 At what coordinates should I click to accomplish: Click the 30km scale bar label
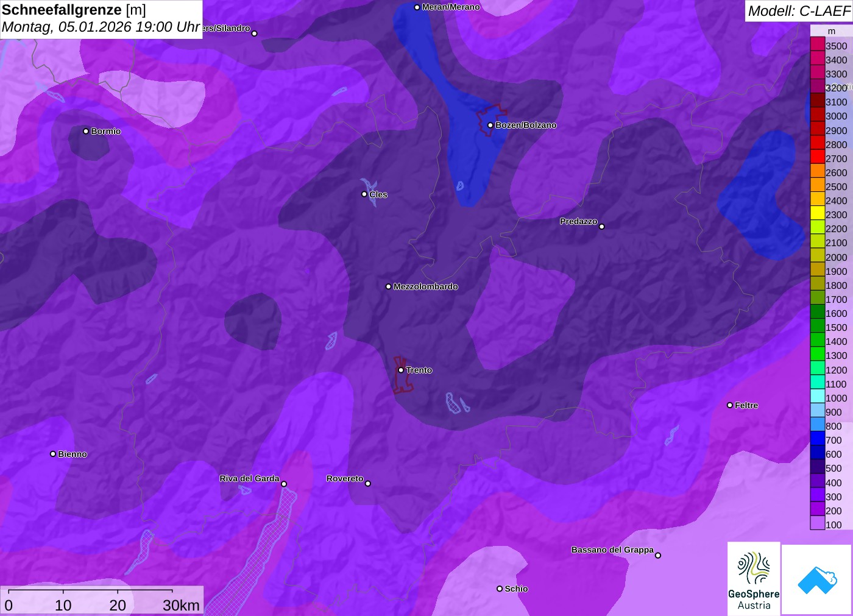181,605
